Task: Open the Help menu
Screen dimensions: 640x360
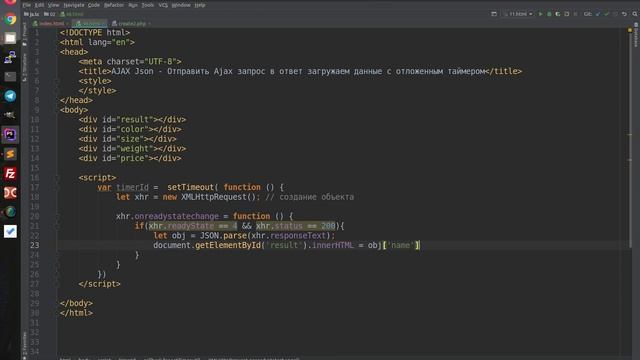Action: 200,5
